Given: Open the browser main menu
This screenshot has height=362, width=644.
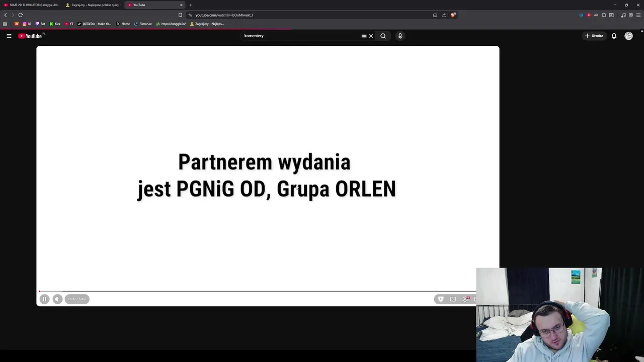Looking at the screenshot, I should coord(638,15).
